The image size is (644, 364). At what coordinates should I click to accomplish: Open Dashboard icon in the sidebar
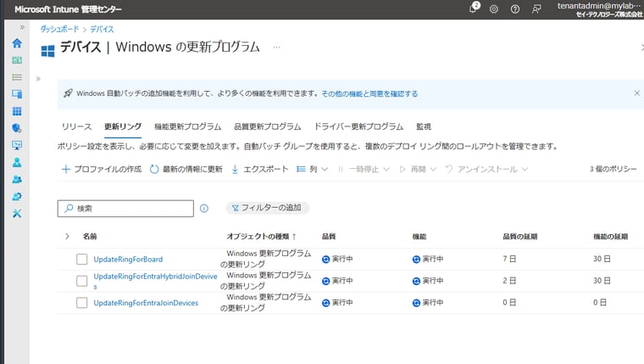17,60
